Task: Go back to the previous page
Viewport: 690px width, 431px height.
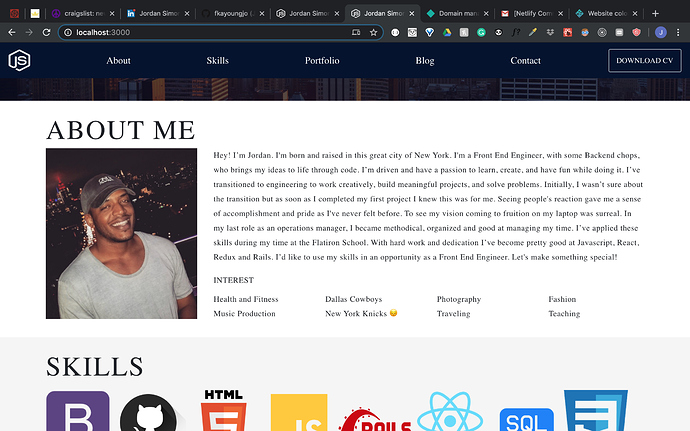Action: 12,32
